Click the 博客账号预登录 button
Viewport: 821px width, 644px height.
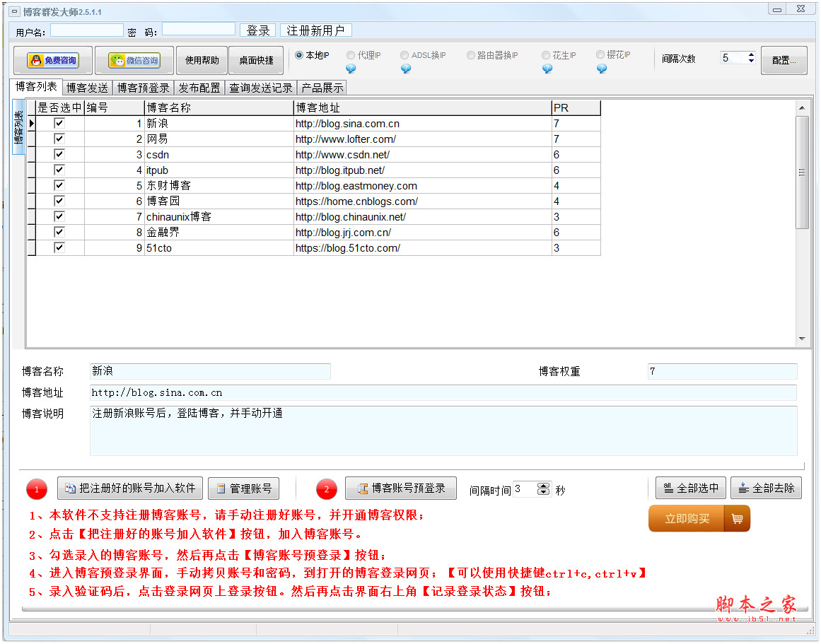(400, 488)
